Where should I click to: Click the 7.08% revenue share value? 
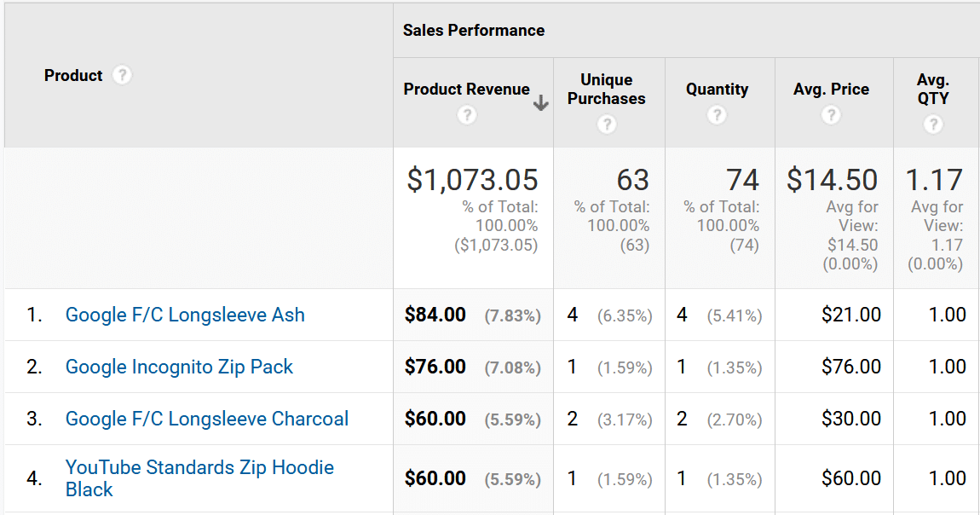point(512,368)
